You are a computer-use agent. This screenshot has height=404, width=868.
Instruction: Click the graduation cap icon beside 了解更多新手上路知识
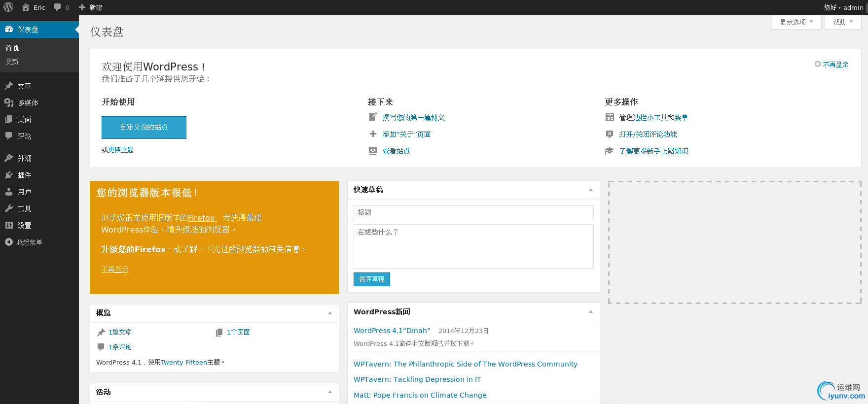(x=610, y=151)
